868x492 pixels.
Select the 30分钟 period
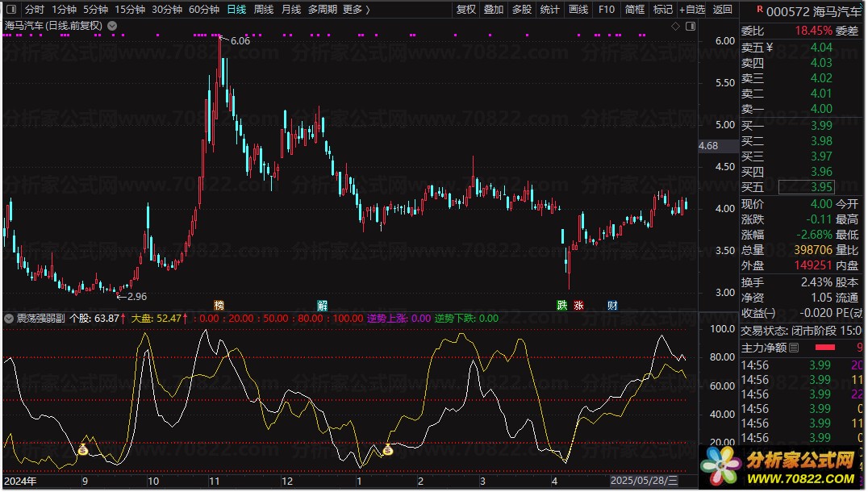[x=167, y=10]
